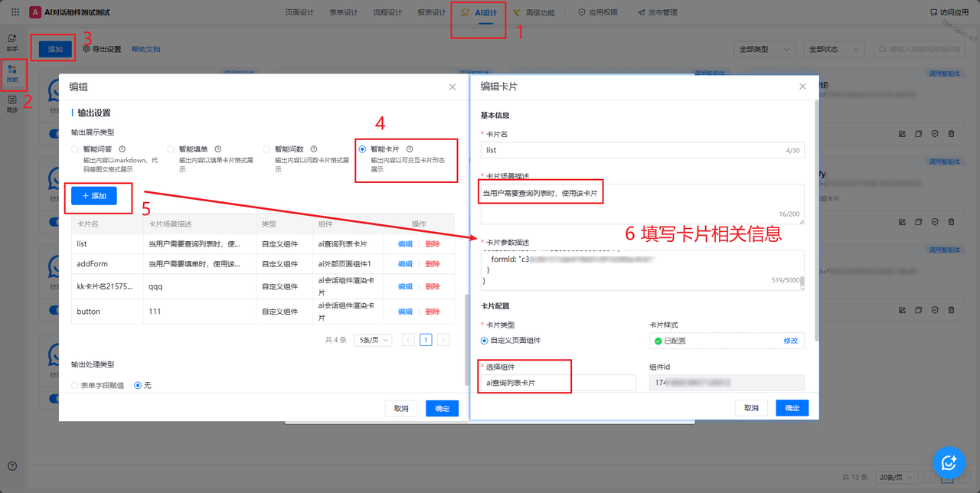Expand the 5条/页 page size dropdown

click(372, 340)
